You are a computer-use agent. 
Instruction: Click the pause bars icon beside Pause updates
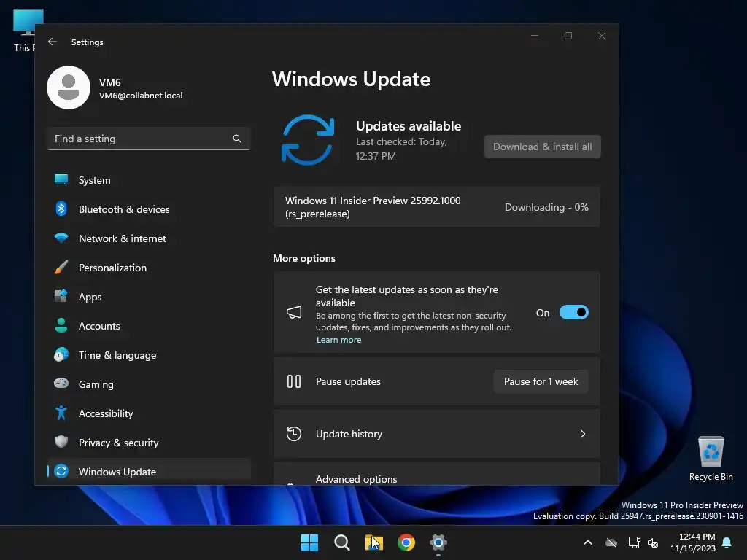[294, 381]
